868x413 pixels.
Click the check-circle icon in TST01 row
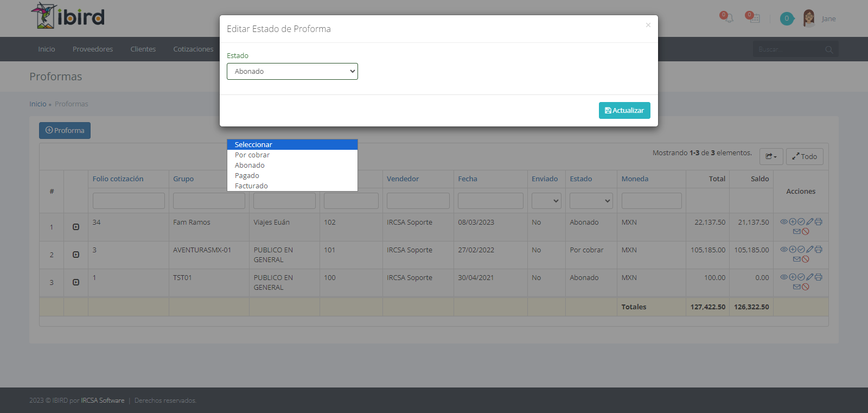click(801, 277)
